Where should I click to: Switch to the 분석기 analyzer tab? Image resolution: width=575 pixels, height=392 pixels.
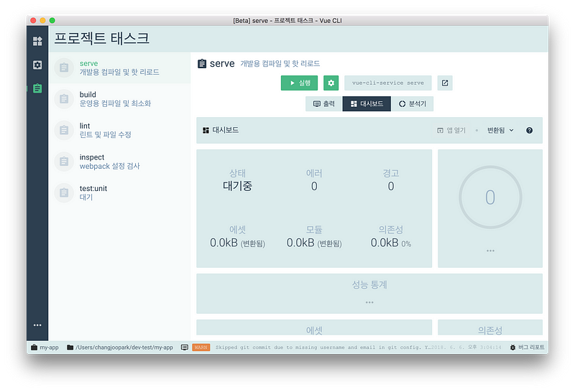[x=413, y=103]
